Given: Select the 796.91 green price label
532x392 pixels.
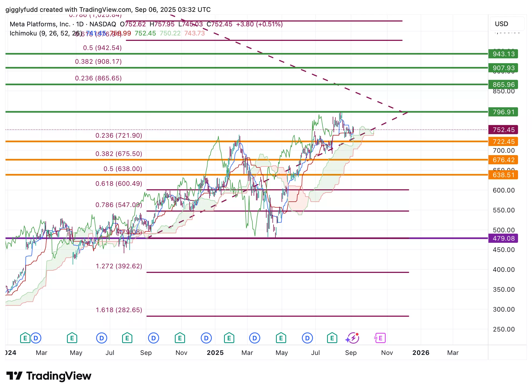Looking at the screenshot, I should point(503,112).
